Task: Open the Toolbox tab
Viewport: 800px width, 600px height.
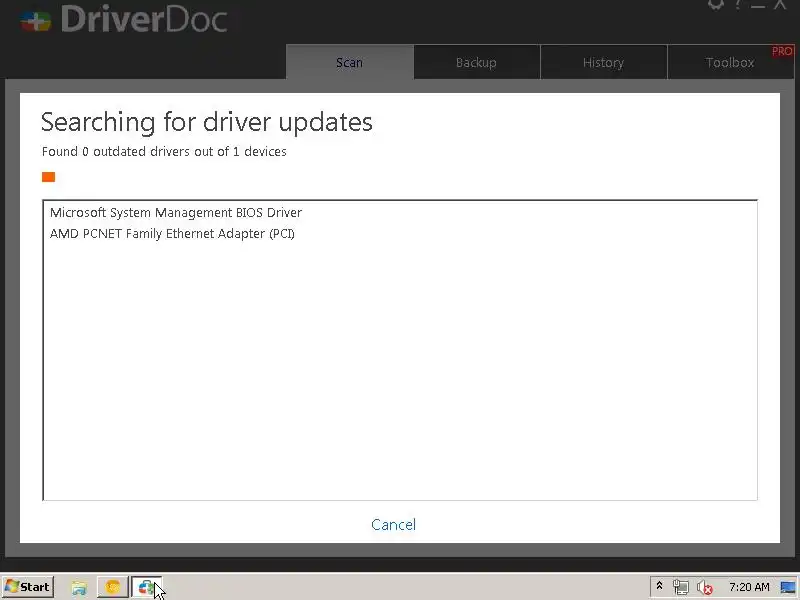Action: pyautogui.click(x=730, y=62)
